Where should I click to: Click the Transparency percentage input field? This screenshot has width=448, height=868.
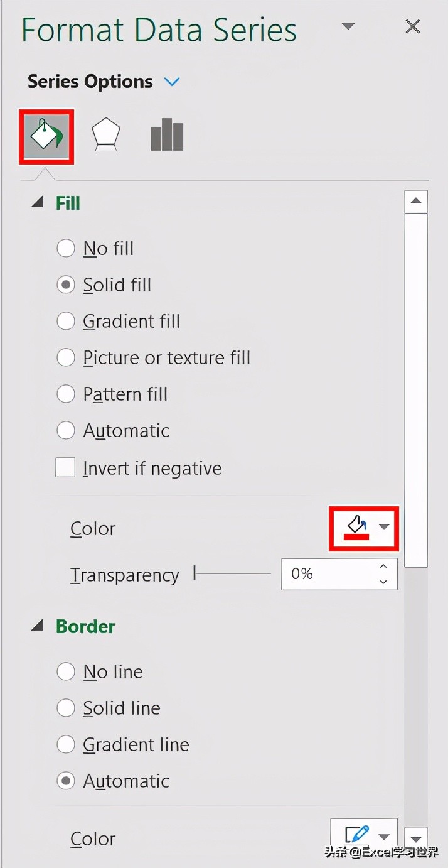pyautogui.click(x=328, y=573)
